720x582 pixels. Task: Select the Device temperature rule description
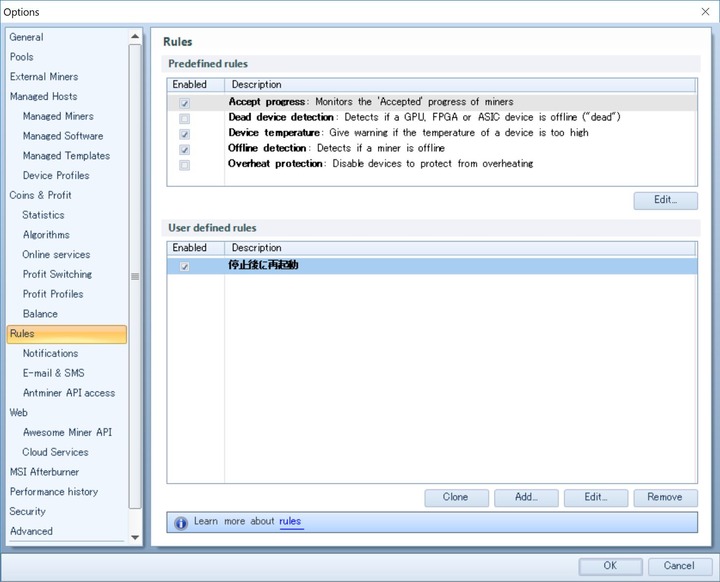point(408,133)
